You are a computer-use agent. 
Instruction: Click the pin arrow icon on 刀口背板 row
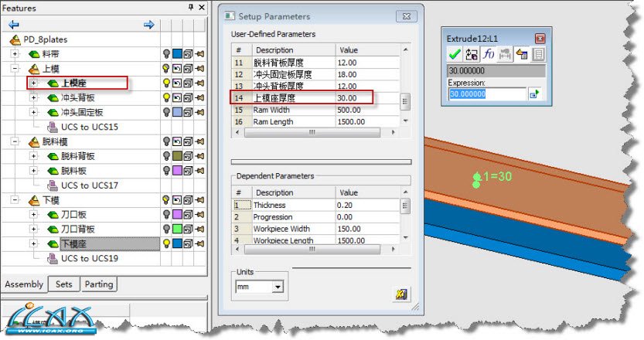(x=199, y=229)
